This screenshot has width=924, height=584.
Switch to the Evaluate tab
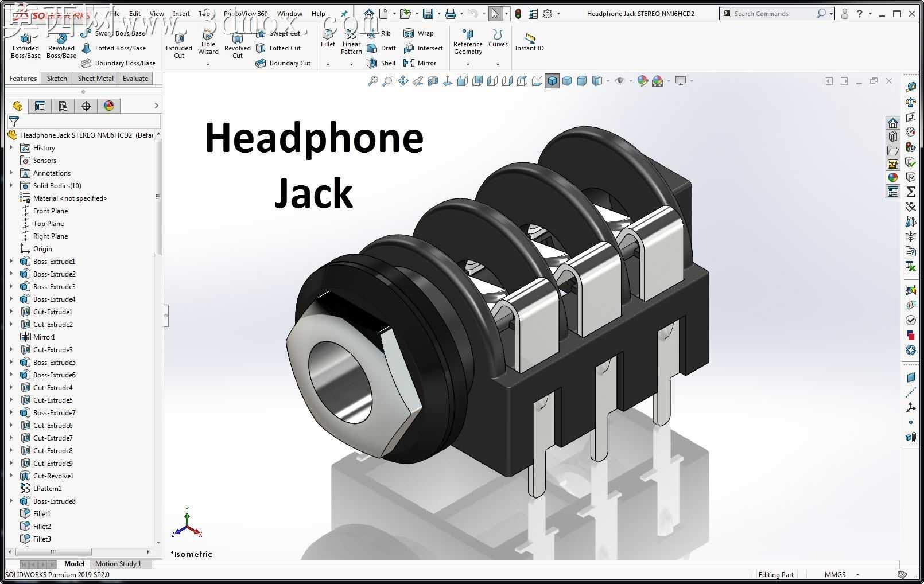[135, 79]
